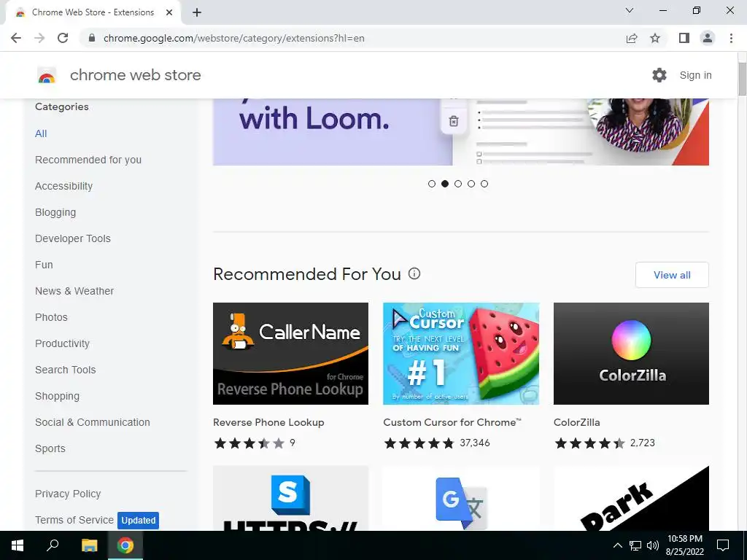
Task: Open the Productivity category
Action: point(63,344)
